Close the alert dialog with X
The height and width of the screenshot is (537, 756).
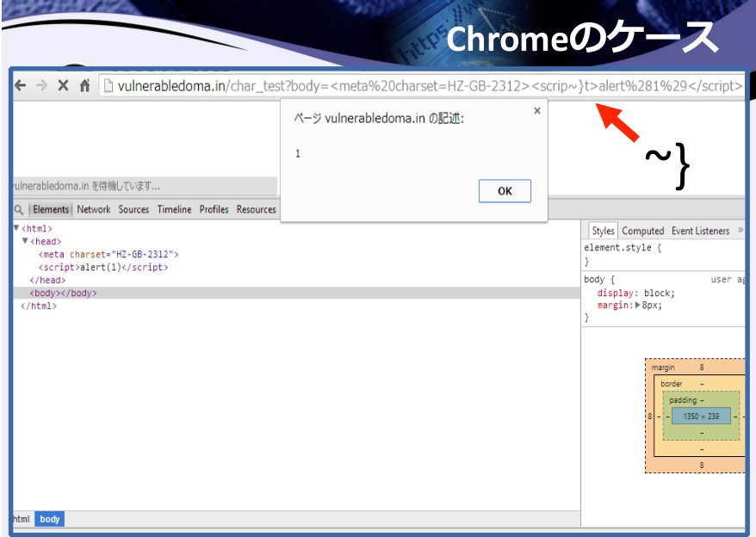pyautogui.click(x=537, y=111)
